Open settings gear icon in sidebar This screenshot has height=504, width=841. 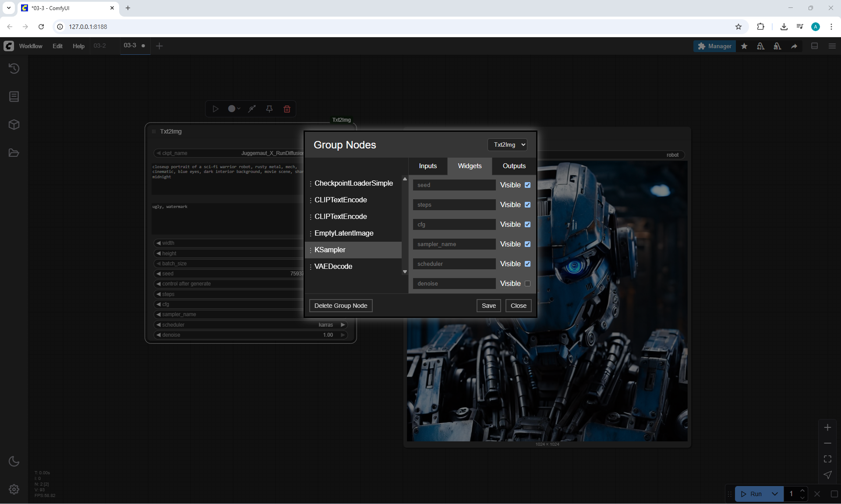pyautogui.click(x=14, y=489)
